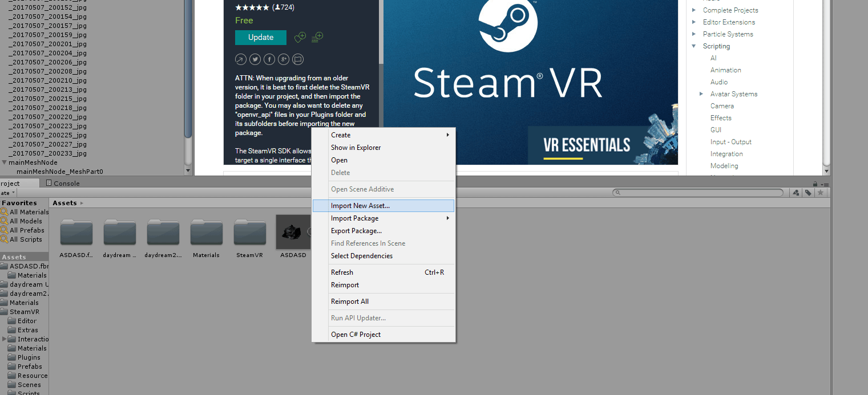Open the Input - Output subcategory link
The height and width of the screenshot is (395, 868).
click(731, 142)
